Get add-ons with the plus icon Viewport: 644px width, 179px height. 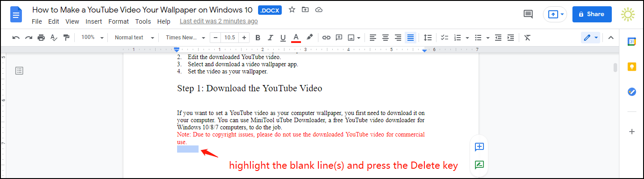[631, 132]
